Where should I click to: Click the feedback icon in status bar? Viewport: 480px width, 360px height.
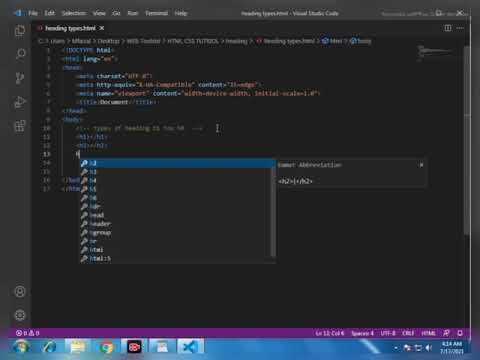coord(446,333)
